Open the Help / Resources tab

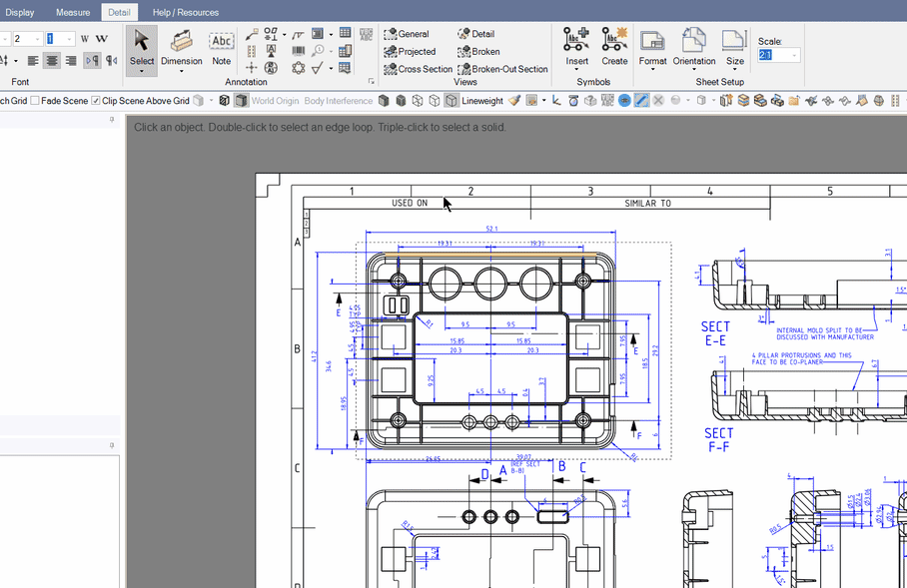(186, 12)
